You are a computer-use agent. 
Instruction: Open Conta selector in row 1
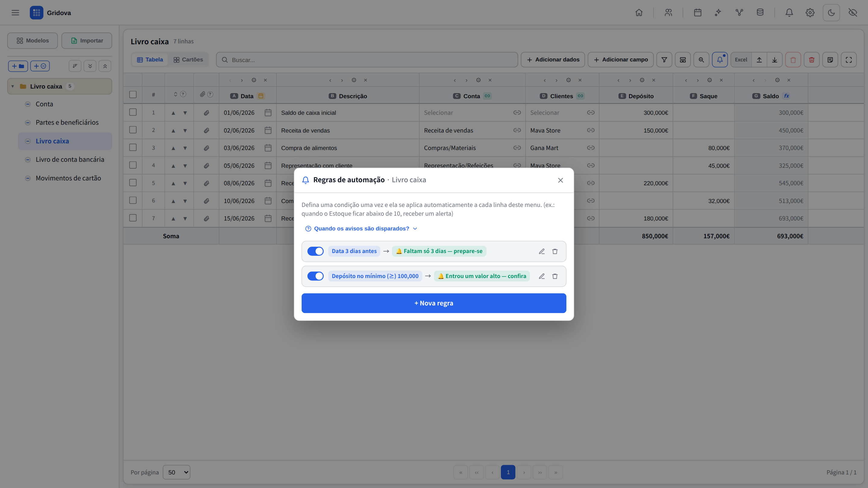click(x=472, y=113)
